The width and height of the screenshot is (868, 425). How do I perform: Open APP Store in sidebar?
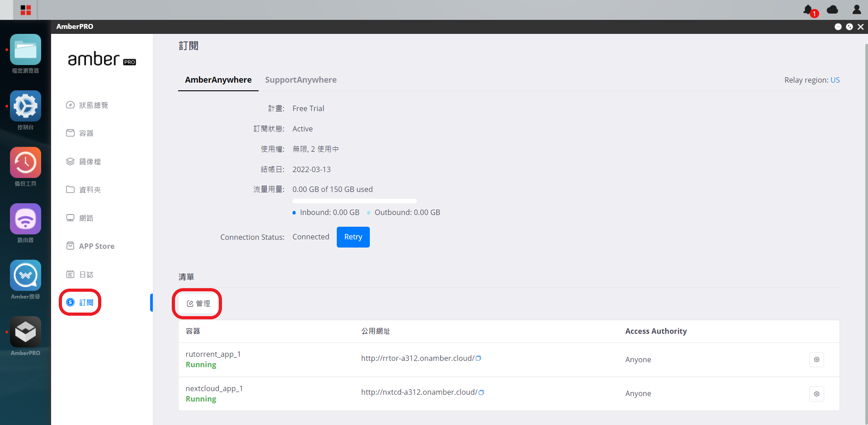point(90,246)
